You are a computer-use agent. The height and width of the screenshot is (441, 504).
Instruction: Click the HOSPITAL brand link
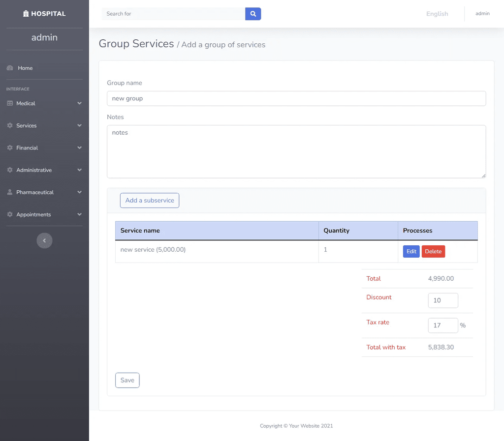(x=44, y=13)
